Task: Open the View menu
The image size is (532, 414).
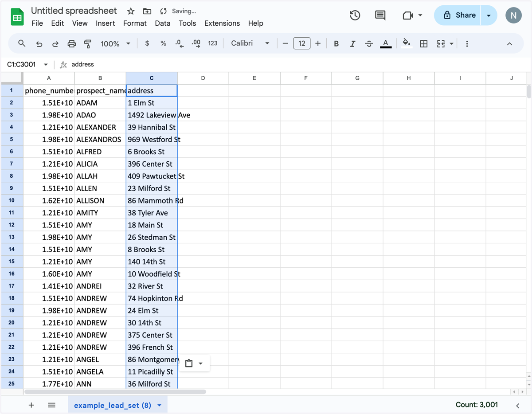Action: pyautogui.click(x=80, y=23)
